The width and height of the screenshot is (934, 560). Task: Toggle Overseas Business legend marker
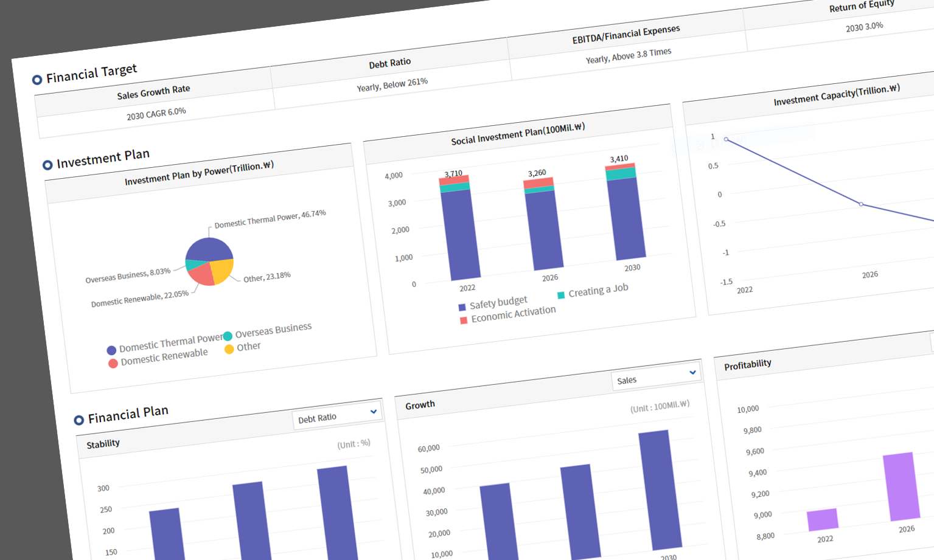click(228, 336)
